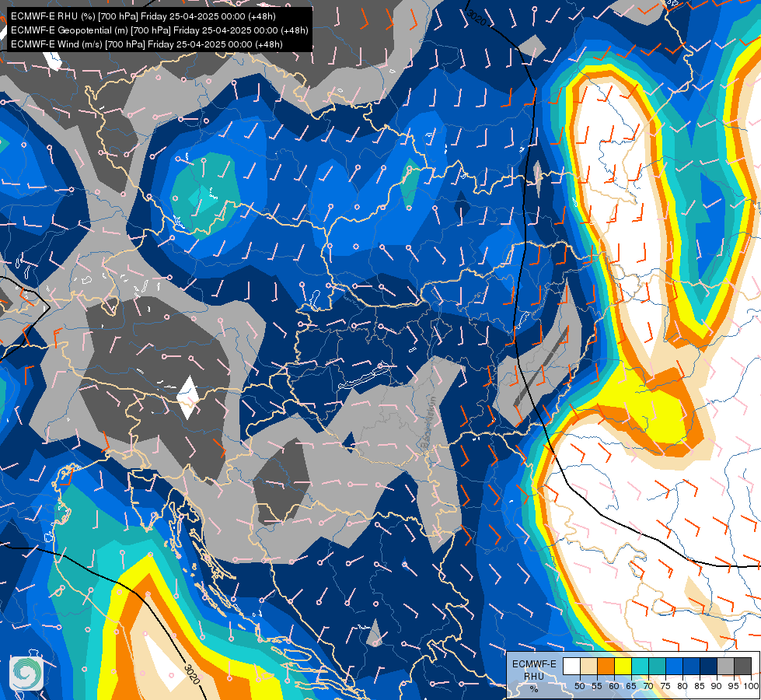Click legend tick value 100
Image resolution: width=761 pixels, height=700 pixels.
point(751,686)
